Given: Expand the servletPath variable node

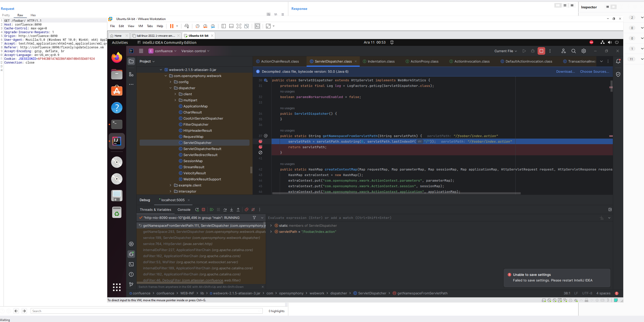Looking at the screenshot, I should (271, 232).
